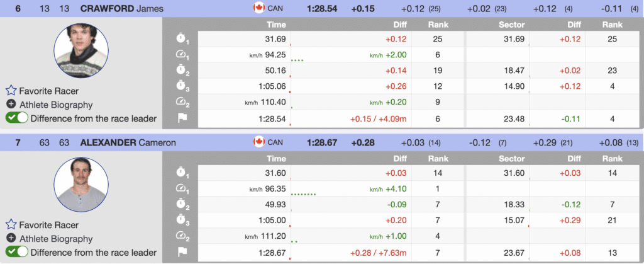Click Alexander's second speed gauge icon
The image size is (644, 264).
pos(182,236)
